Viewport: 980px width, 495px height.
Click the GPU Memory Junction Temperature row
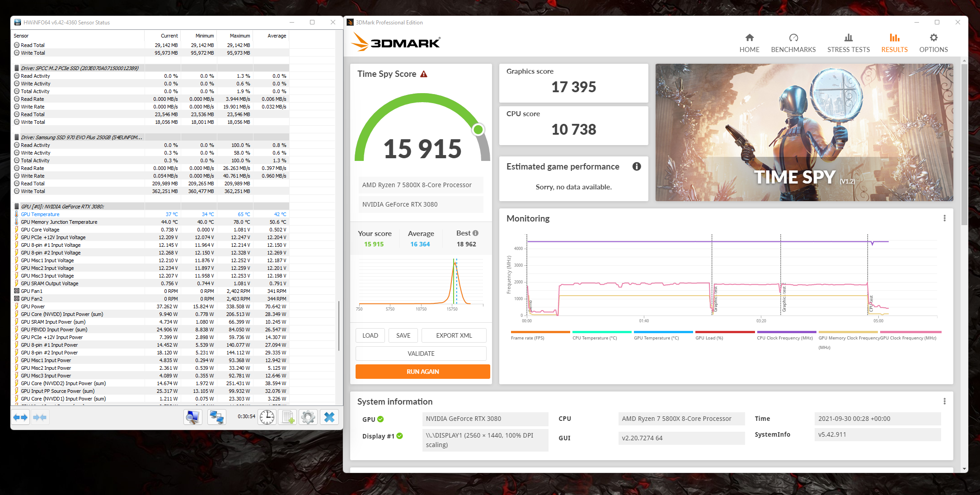tap(151, 222)
